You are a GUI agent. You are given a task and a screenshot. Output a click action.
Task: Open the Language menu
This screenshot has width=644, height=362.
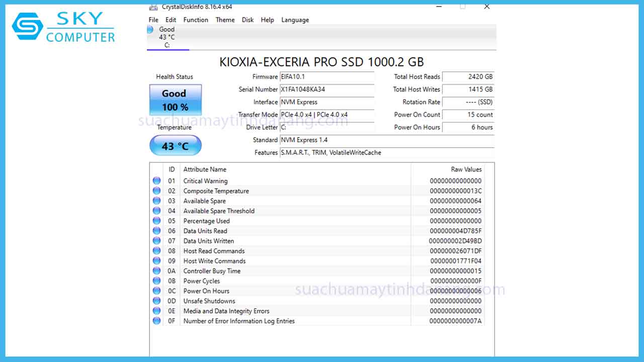point(295,20)
